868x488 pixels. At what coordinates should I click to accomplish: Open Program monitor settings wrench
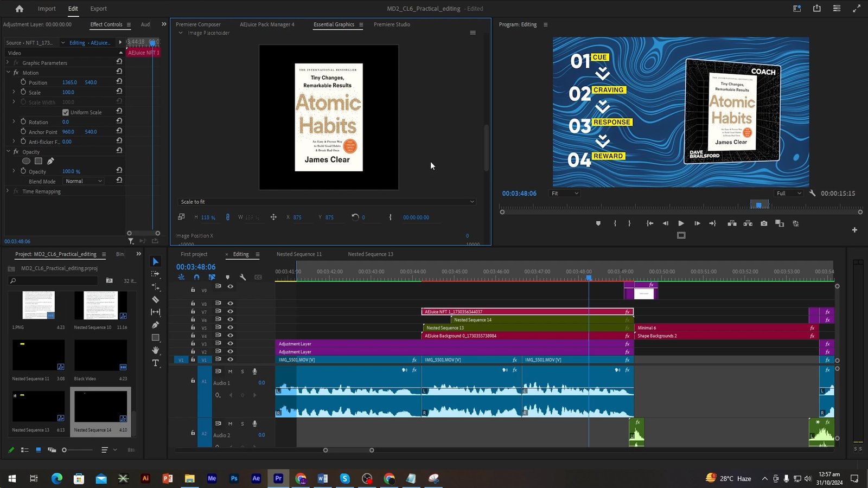(x=812, y=193)
